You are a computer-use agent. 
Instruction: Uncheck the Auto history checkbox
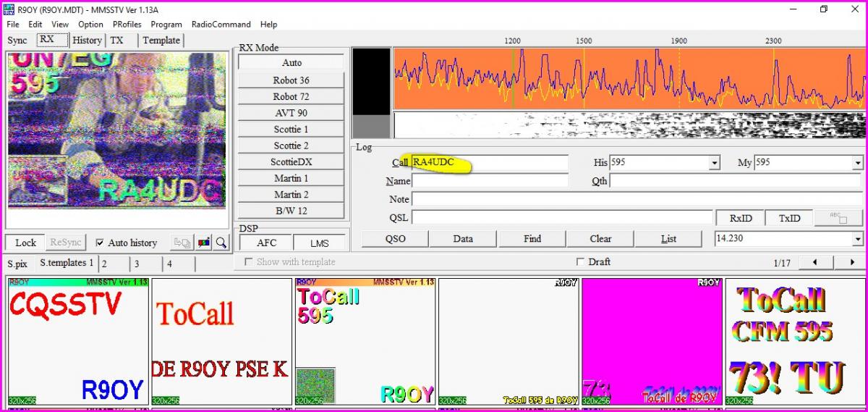tap(100, 243)
